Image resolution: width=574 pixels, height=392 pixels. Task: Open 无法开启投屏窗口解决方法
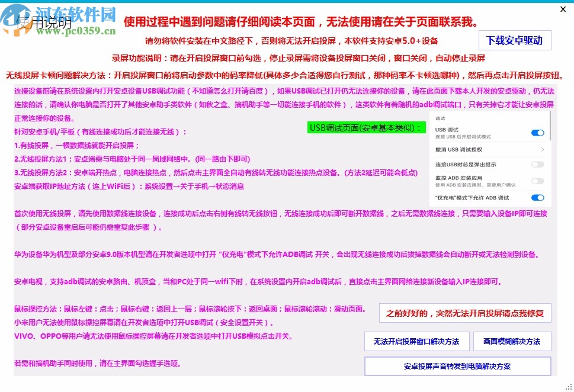[416, 341]
